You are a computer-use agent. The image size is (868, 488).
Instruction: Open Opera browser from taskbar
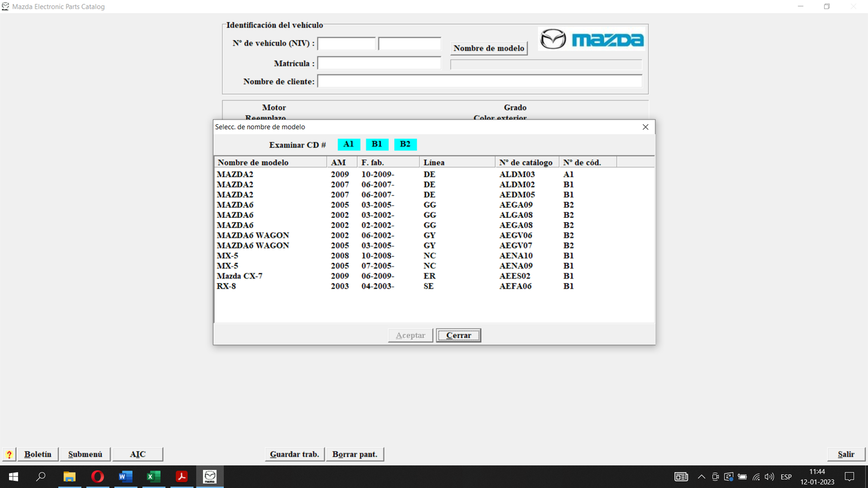click(x=97, y=477)
